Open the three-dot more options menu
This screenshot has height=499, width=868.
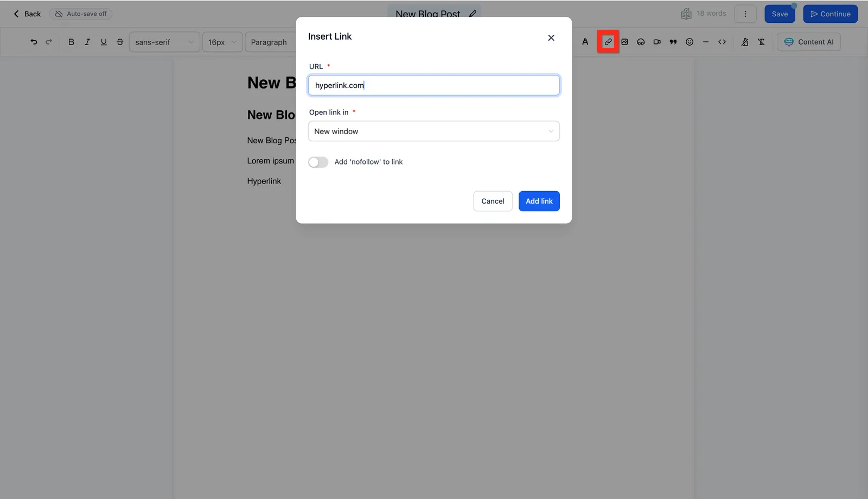coord(745,14)
